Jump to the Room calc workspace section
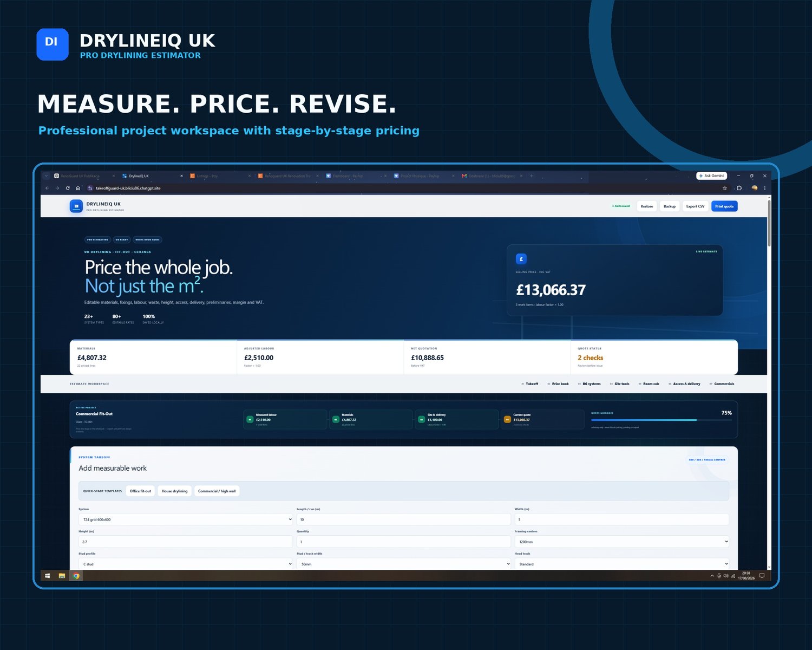This screenshot has height=650, width=812. tap(649, 384)
